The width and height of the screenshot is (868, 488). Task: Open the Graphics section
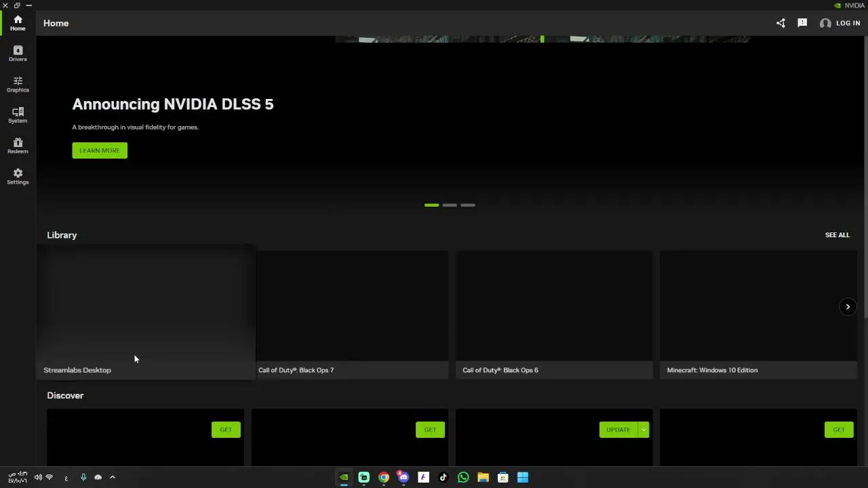[x=18, y=84]
